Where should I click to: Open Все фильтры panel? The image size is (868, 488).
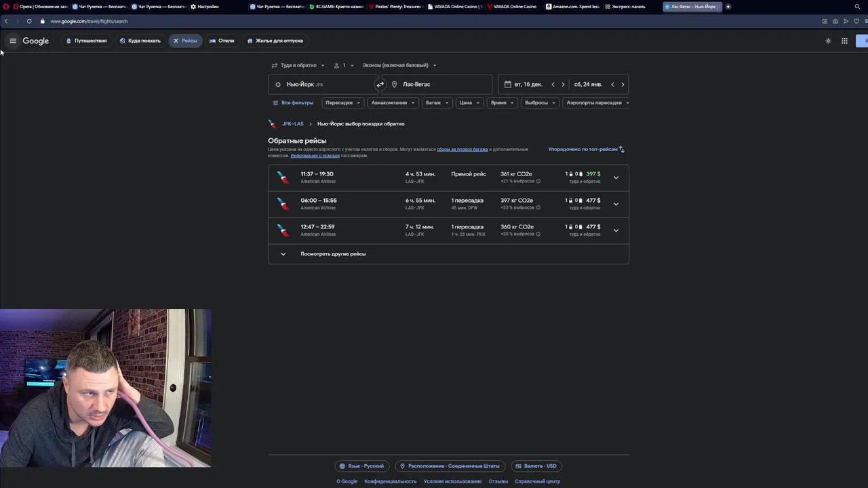point(293,103)
